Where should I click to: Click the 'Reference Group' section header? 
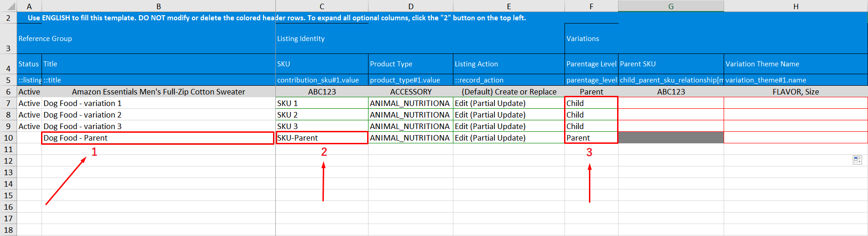[x=146, y=39]
